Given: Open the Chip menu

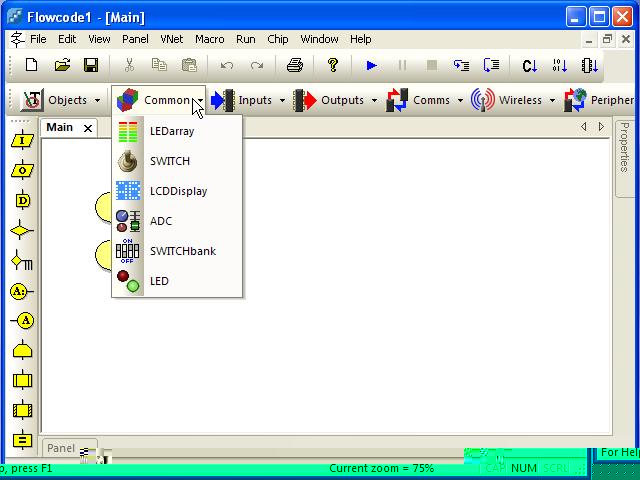Looking at the screenshot, I should tap(278, 39).
